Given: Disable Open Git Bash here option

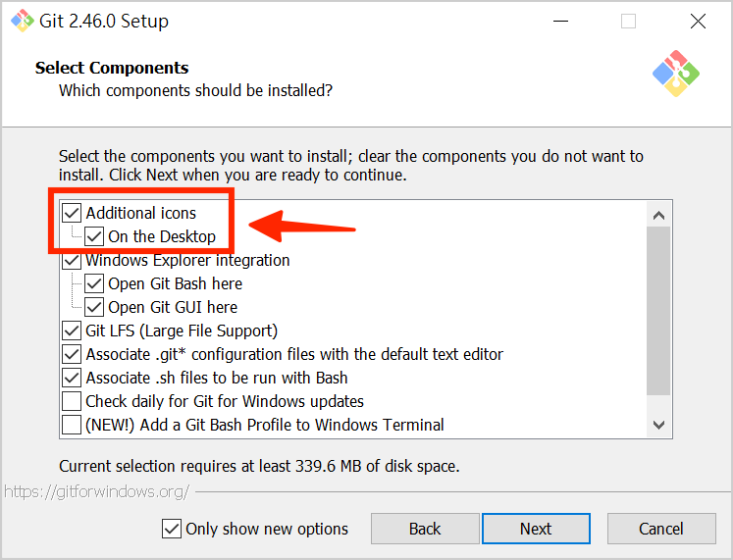Looking at the screenshot, I should point(94,283).
